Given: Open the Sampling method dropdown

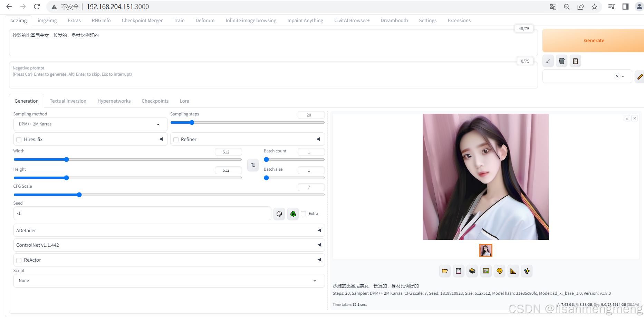Looking at the screenshot, I should click(90, 124).
